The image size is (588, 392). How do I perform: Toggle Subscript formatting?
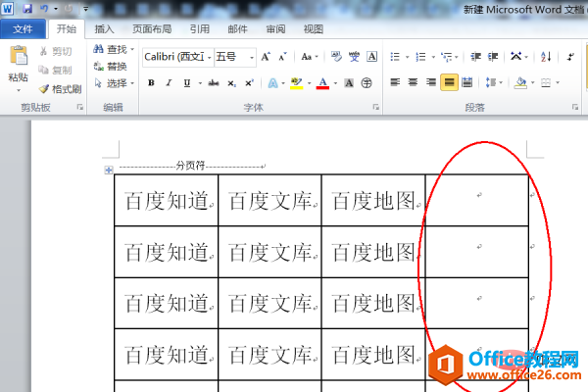point(231,83)
